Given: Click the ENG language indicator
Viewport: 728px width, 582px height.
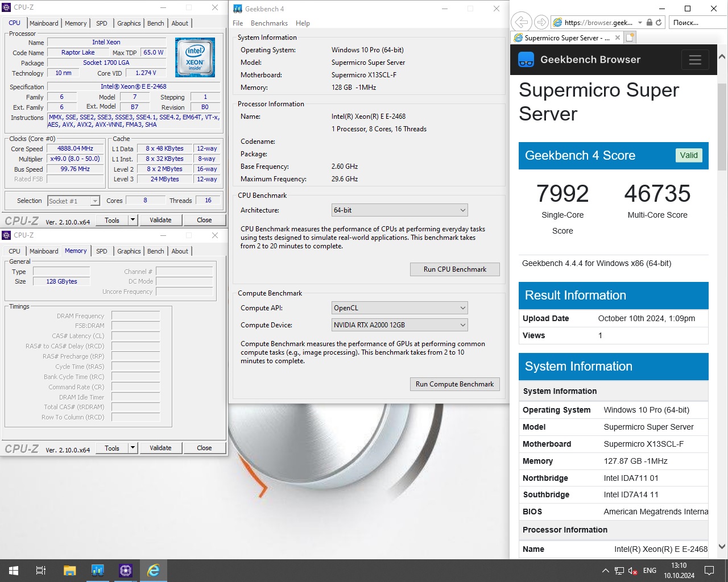Looking at the screenshot, I should pyautogui.click(x=650, y=571).
